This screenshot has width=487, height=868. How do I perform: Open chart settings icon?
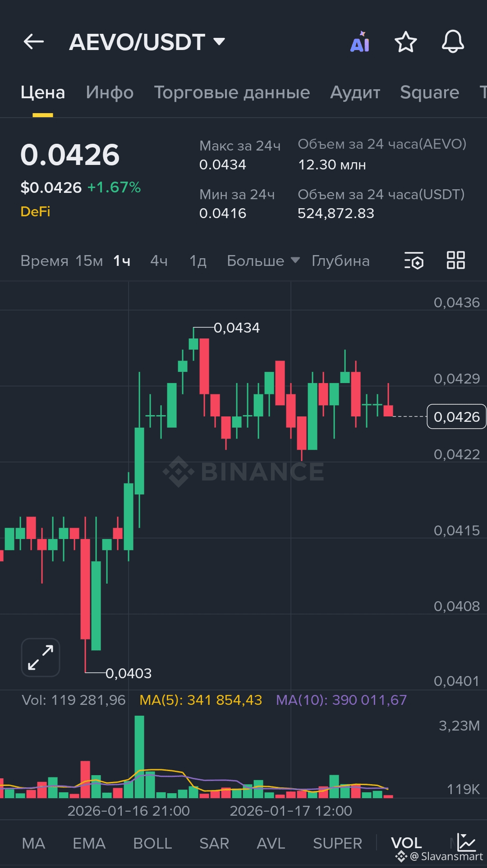pyautogui.click(x=414, y=260)
